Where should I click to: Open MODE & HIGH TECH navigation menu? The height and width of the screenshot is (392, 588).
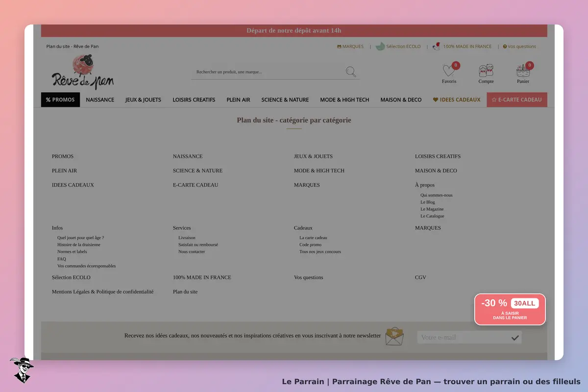(344, 99)
